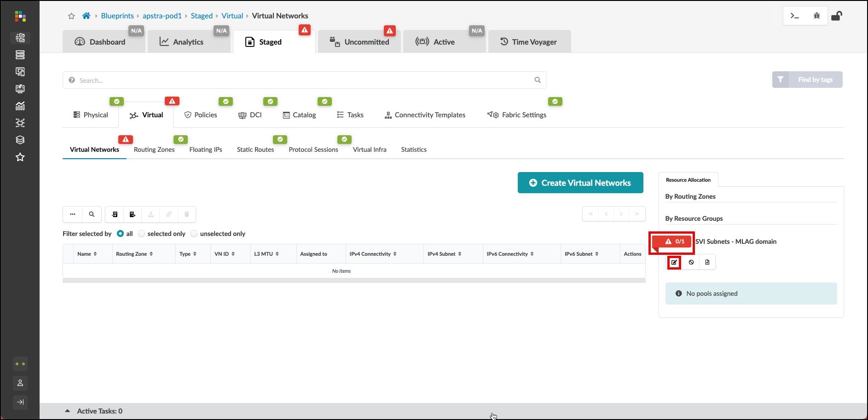Screen dimensions: 868x420
Task: Expand the Active Tasks panel arrow
Action: (x=68, y=411)
